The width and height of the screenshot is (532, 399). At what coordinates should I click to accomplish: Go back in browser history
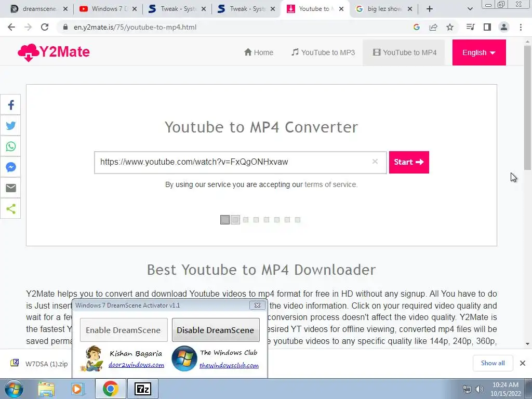click(x=11, y=27)
